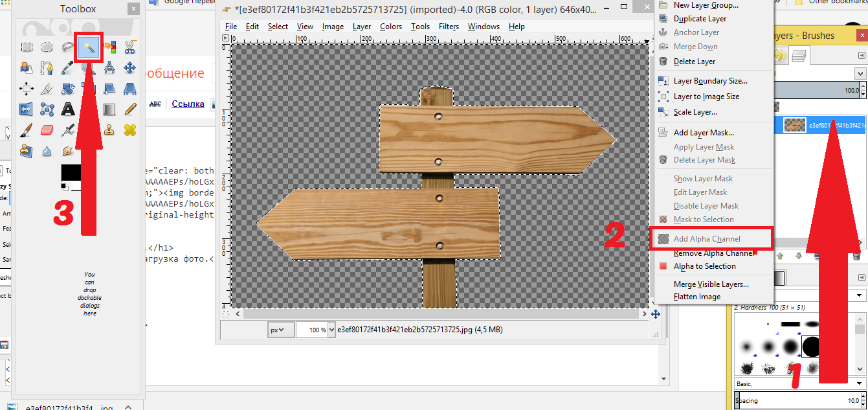The height and width of the screenshot is (410, 868).
Task: Click the Ссылка link in browser
Action: (188, 104)
